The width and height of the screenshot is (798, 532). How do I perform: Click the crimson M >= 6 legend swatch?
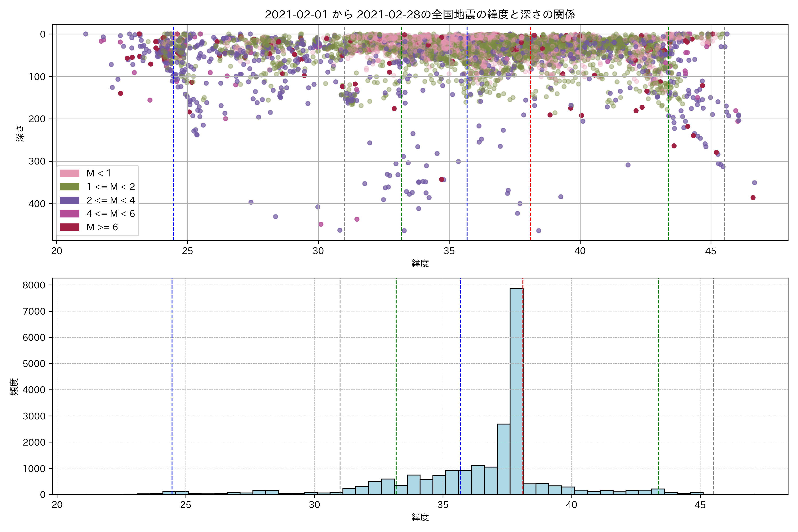click(x=70, y=227)
